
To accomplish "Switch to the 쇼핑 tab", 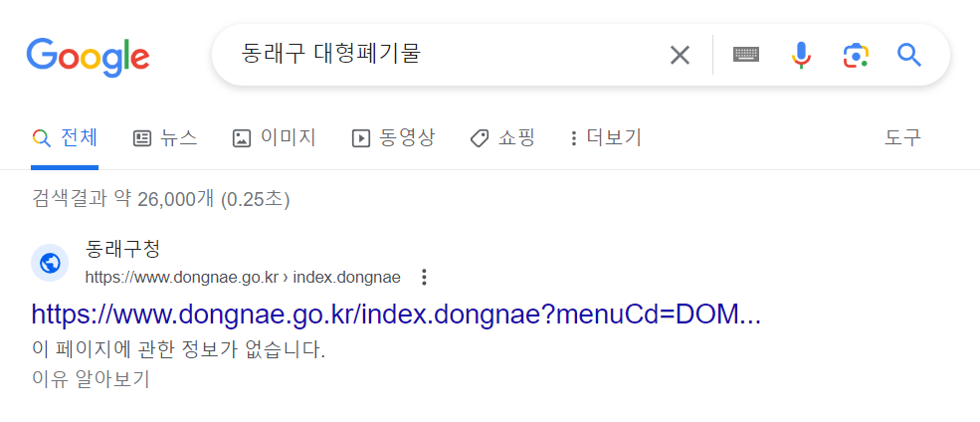I will click(x=502, y=137).
